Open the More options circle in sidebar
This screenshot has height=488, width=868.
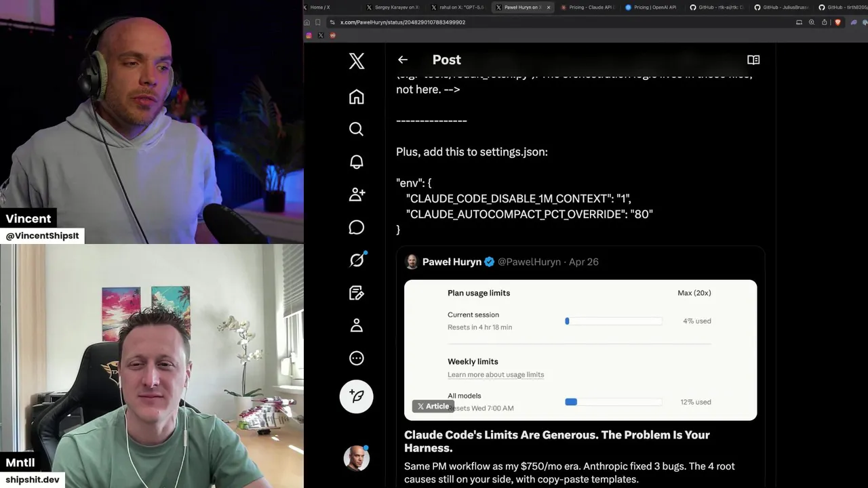[x=356, y=359]
